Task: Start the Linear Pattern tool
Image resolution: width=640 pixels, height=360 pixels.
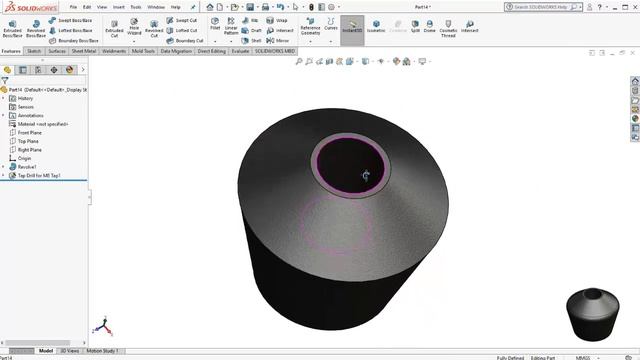Action: pos(231,26)
